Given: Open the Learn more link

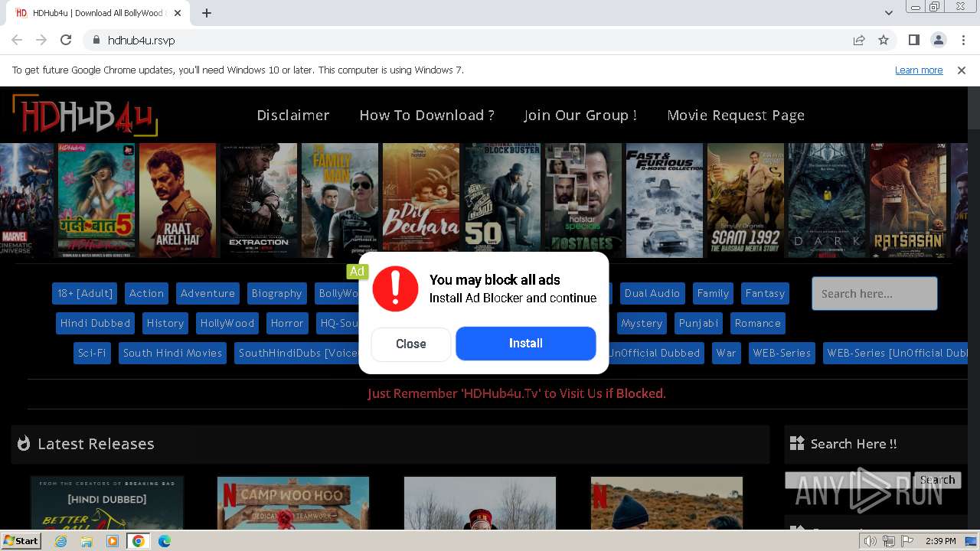Looking at the screenshot, I should point(919,70).
